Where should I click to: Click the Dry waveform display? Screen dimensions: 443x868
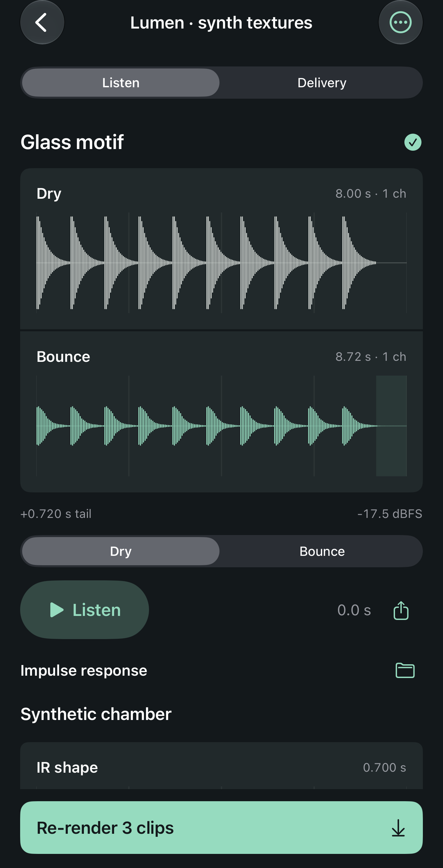click(x=221, y=262)
